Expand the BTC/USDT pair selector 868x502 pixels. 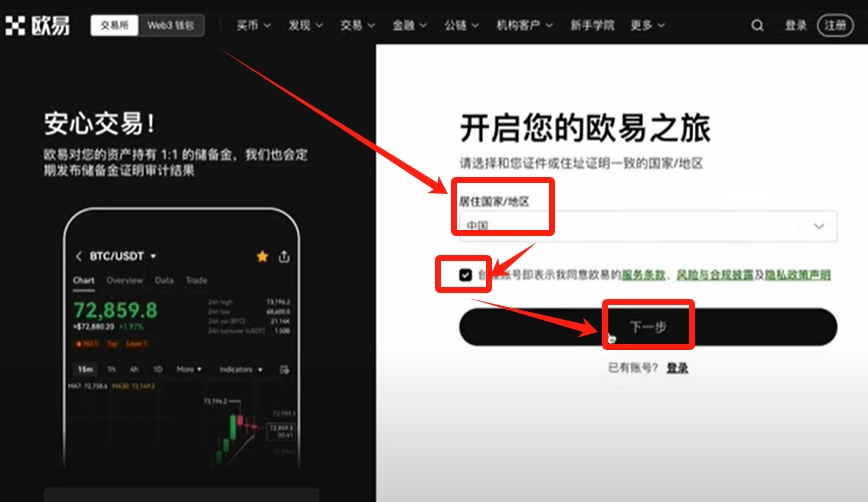click(123, 256)
